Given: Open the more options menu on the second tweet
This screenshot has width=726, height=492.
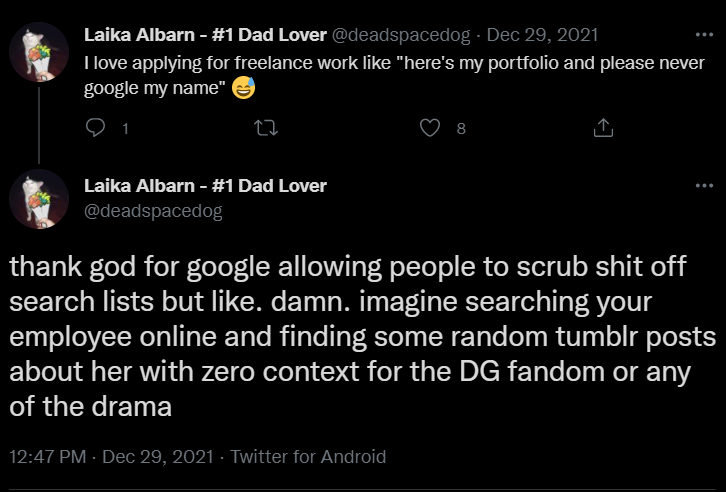Looking at the screenshot, I should coord(703,187).
